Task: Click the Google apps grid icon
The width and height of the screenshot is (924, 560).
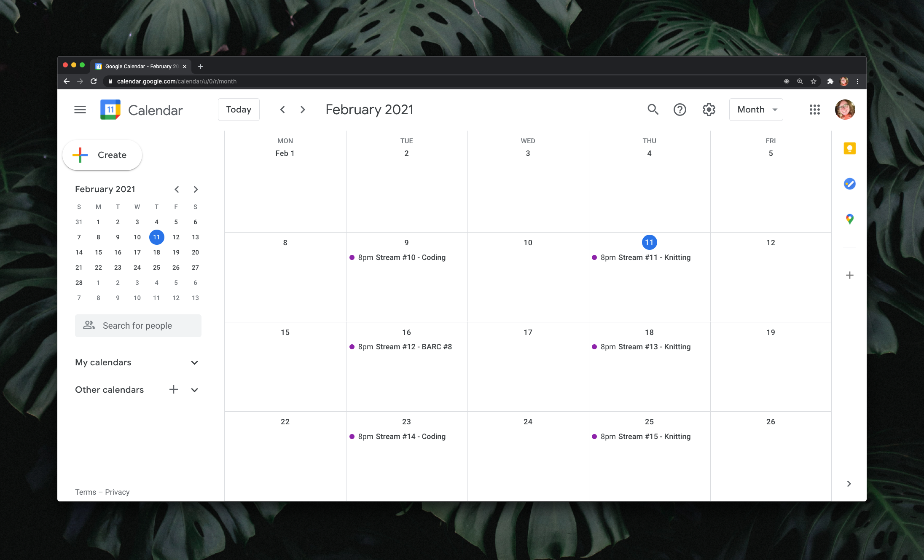Action: pos(814,109)
